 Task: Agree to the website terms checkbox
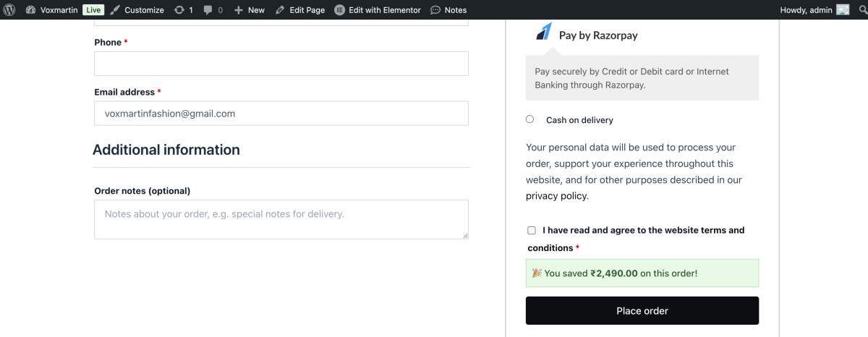(x=532, y=231)
